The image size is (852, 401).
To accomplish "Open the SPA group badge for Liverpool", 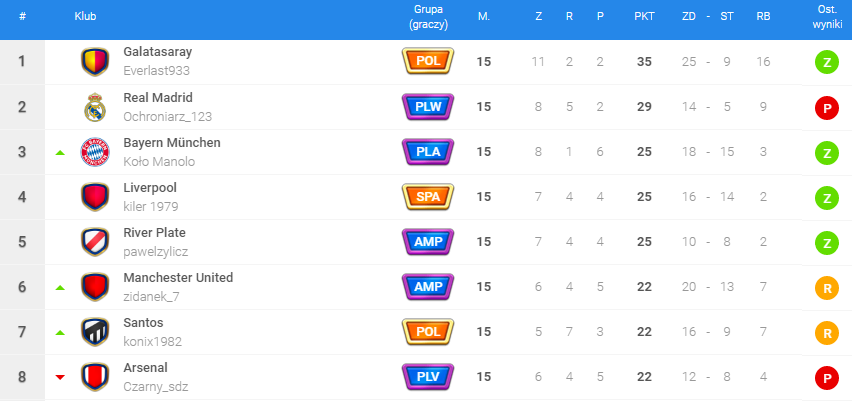I will click(428, 197).
